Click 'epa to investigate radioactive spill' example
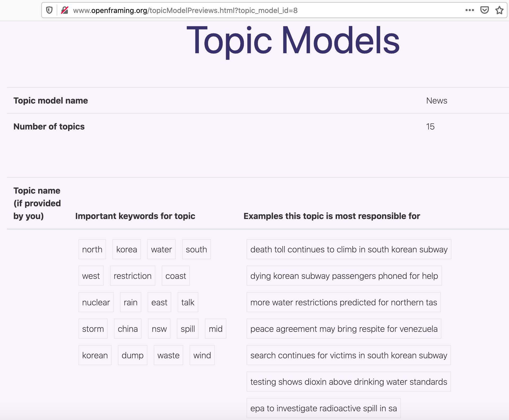Image resolution: width=509 pixels, height=420 pixels. click(x=323, y=408)
